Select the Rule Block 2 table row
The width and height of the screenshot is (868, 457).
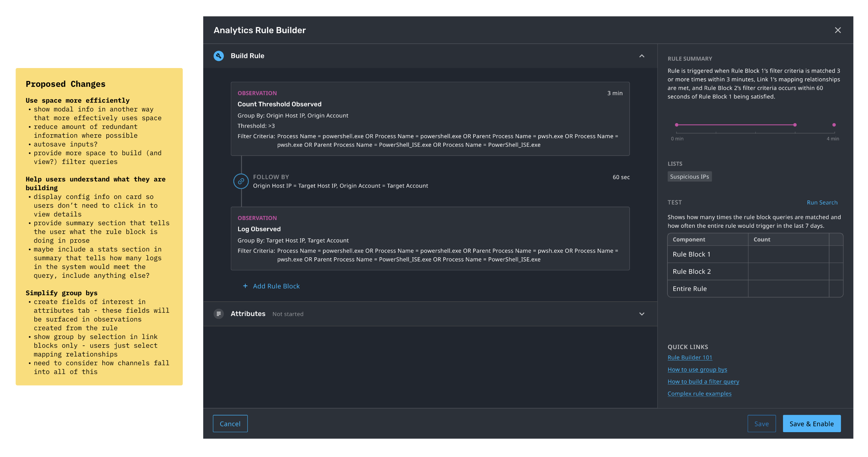click(x=755, y=271)
